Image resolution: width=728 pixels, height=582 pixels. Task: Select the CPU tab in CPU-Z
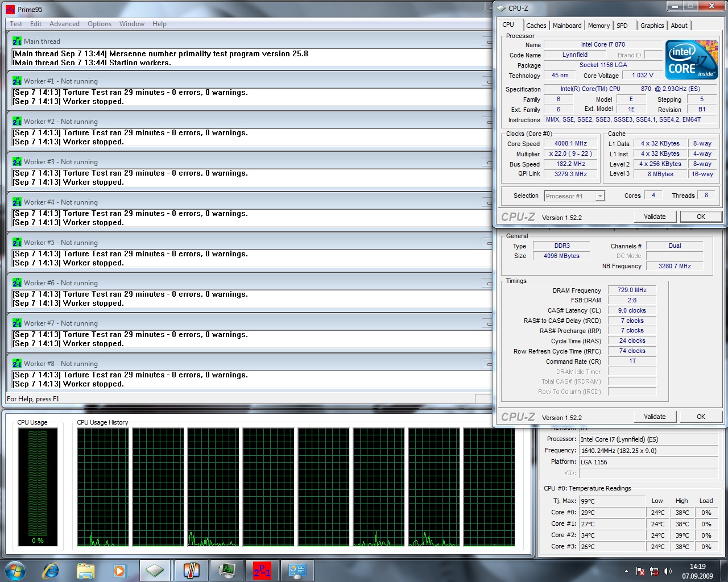508,24
